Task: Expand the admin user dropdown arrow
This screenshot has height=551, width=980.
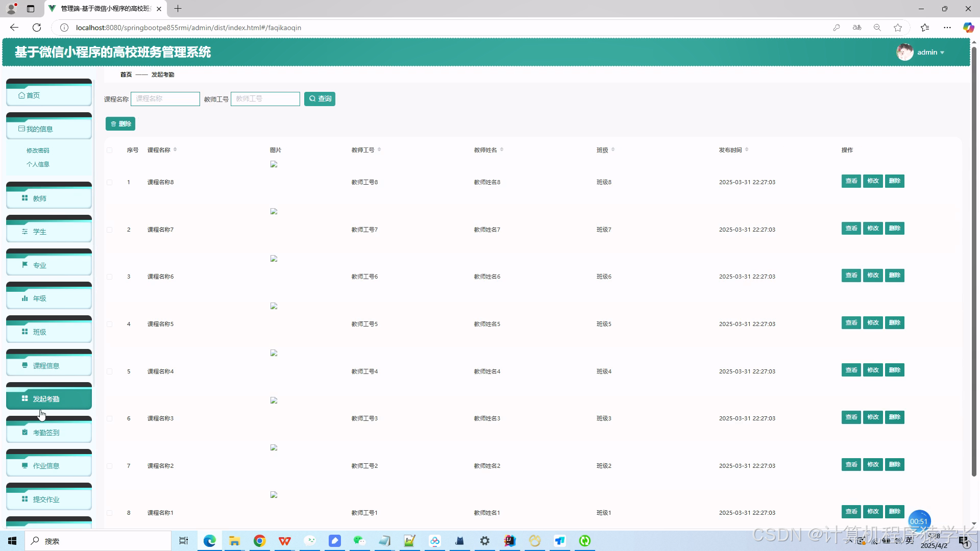Action: (942, 53)
